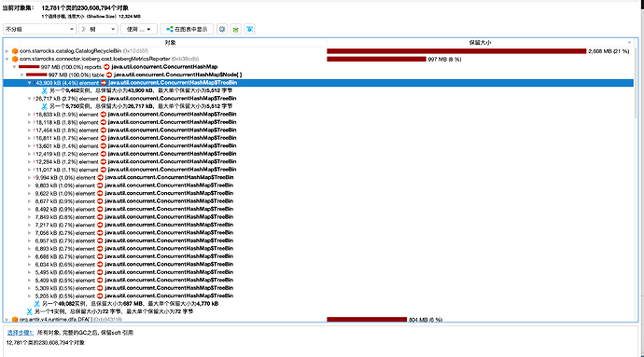The height and width of the screenshot is (357, 644).
Task: Collapse the IcebergMetricsReporter tree node
Action: 7,59
